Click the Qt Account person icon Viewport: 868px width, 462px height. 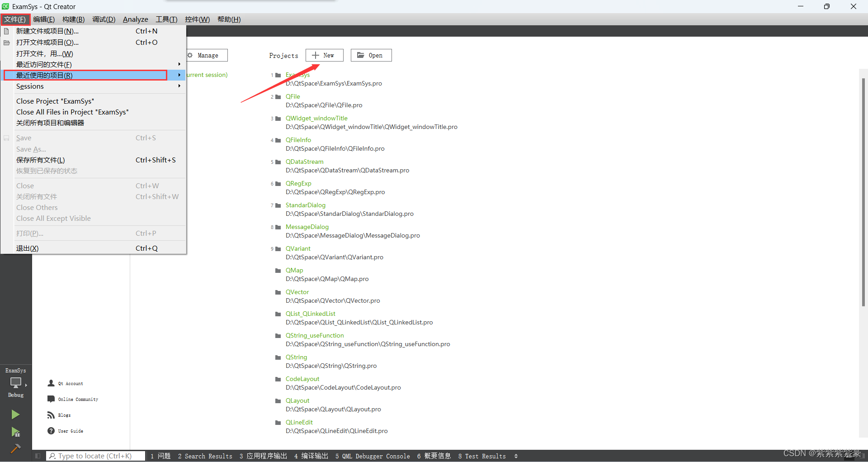pyautogui.click(x=51, y=383)
